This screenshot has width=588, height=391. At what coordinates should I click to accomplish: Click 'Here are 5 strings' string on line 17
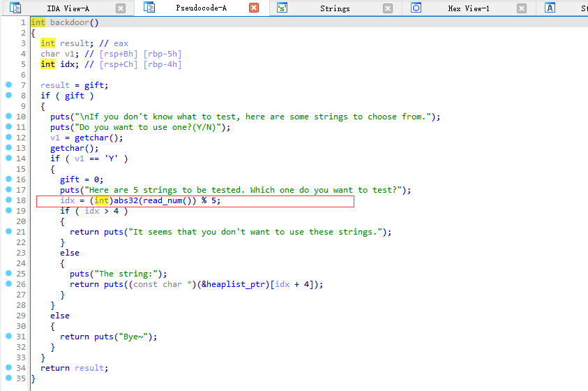[243, 190]
